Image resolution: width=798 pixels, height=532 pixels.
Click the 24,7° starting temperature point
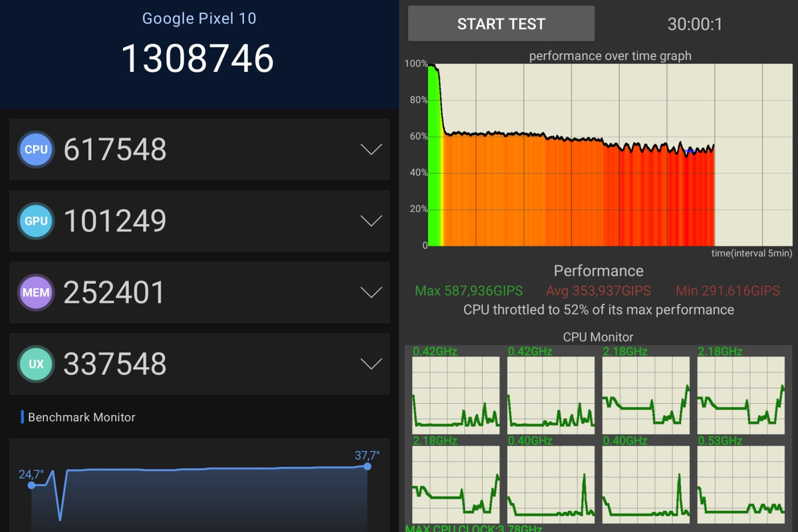(31, 485)
